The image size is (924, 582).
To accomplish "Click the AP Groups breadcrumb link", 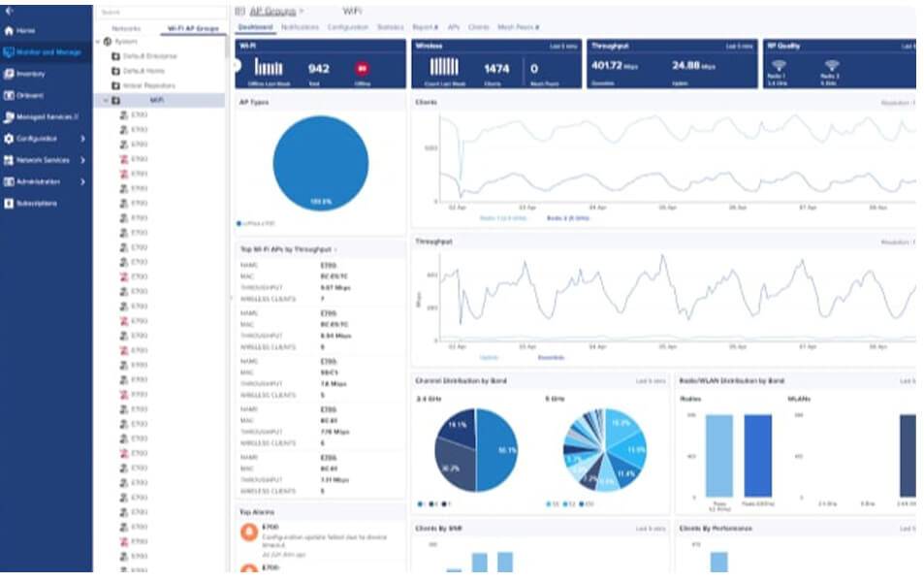I will (272, 12).
